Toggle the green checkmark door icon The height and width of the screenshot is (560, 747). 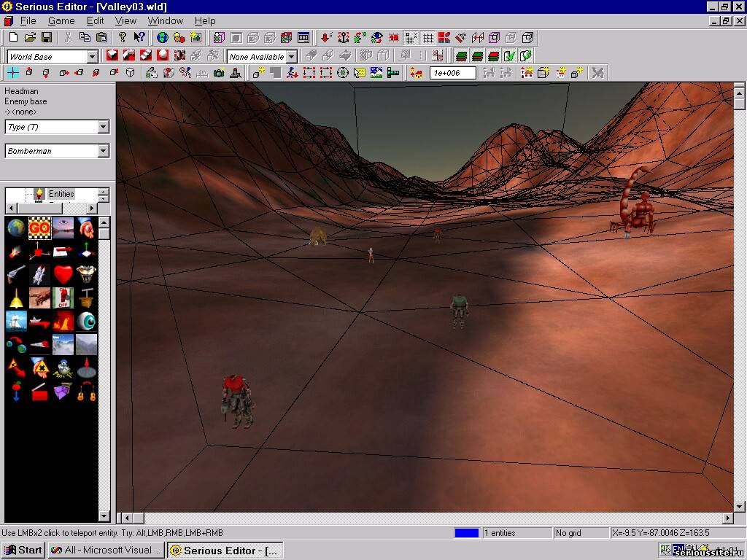point(509,55)
